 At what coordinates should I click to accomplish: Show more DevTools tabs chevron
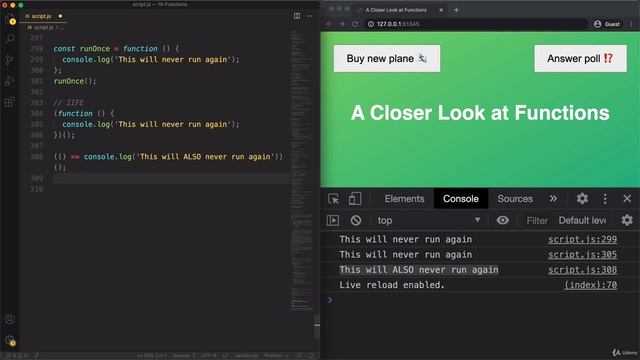point(553,198)
